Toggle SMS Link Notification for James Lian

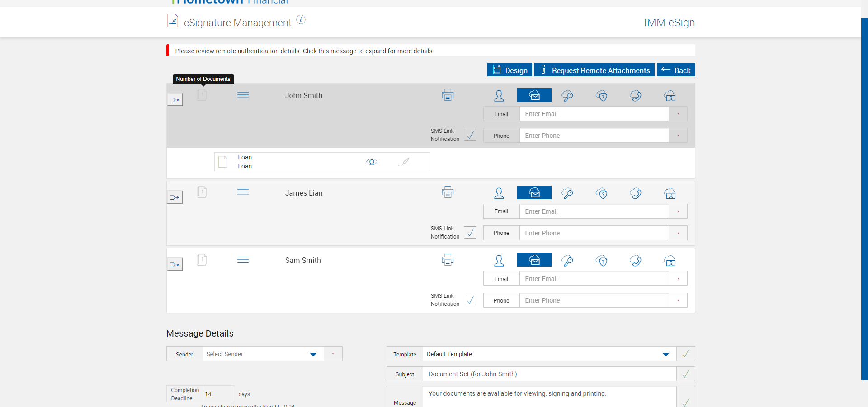click(x=470, y=233)
